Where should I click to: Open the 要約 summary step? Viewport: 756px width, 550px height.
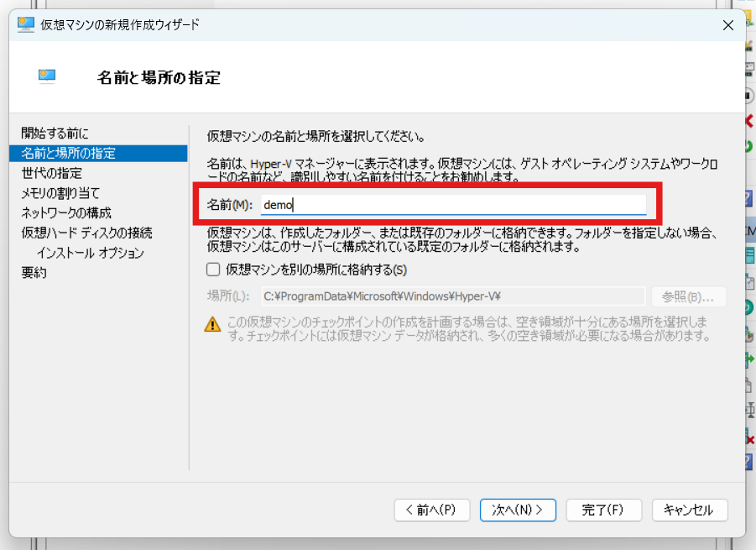[x=34, y=273]
